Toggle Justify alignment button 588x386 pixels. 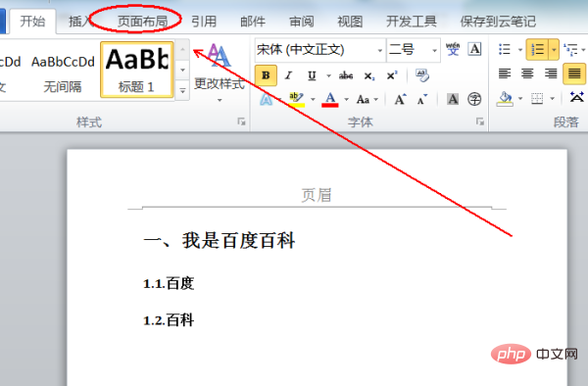(x=574, y=73)
